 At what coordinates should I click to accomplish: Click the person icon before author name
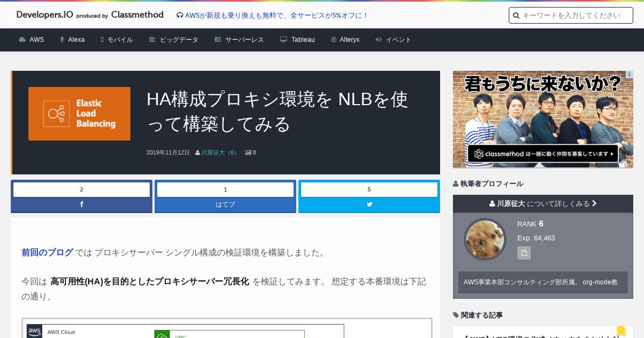tap(197, 153)
